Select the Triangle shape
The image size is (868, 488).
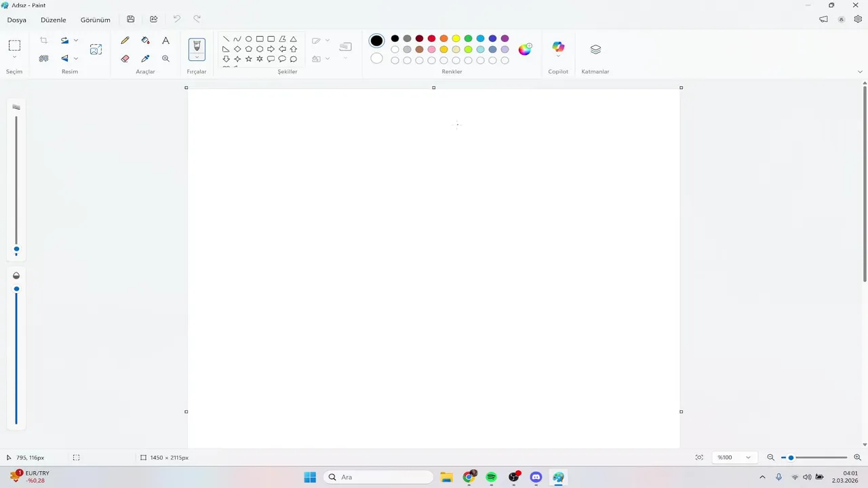294,39
